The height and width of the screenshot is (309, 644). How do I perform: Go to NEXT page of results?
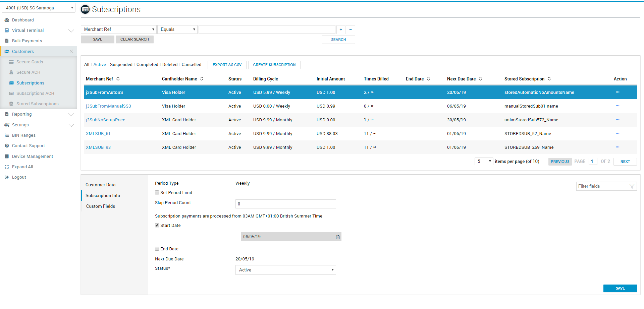(625, 162)
